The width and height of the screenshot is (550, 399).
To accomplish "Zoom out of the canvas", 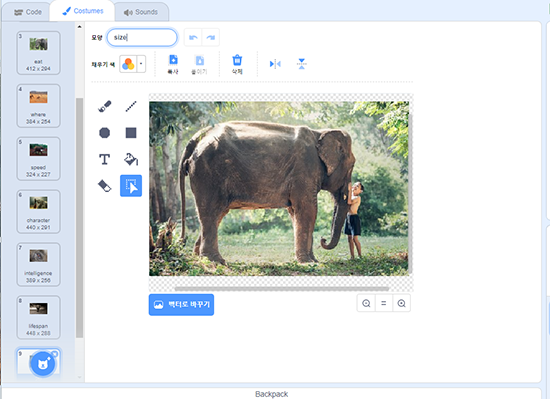I will coord(366,303).
